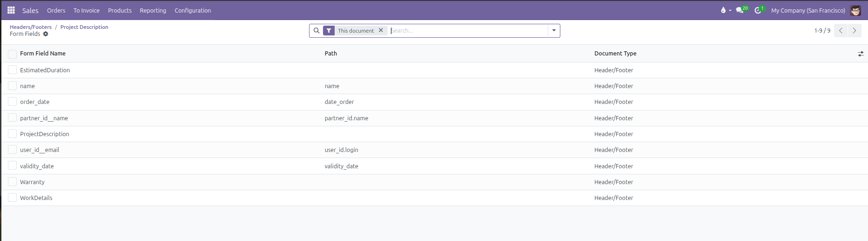Click the pager 1-9 / 9 counter

coord(822,31)
